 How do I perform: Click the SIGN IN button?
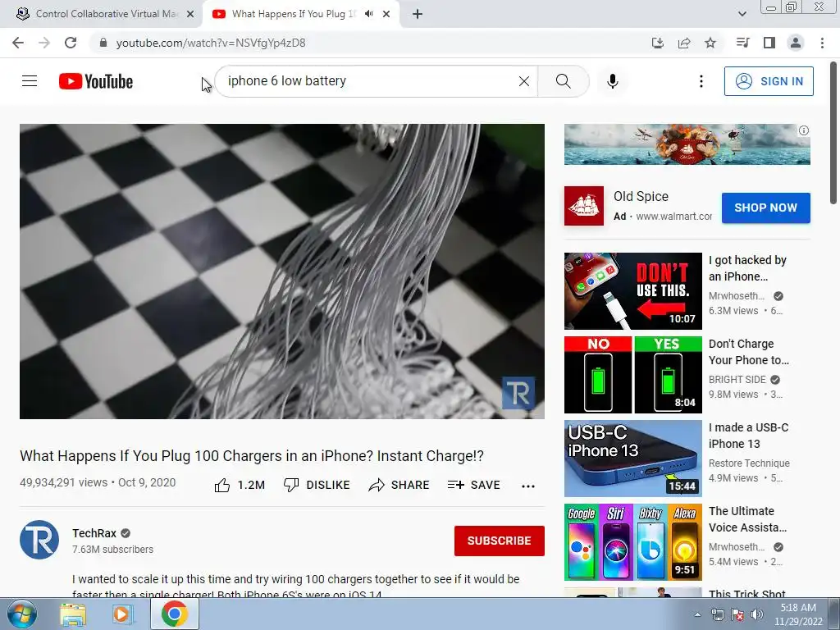(x=768, y=81)
